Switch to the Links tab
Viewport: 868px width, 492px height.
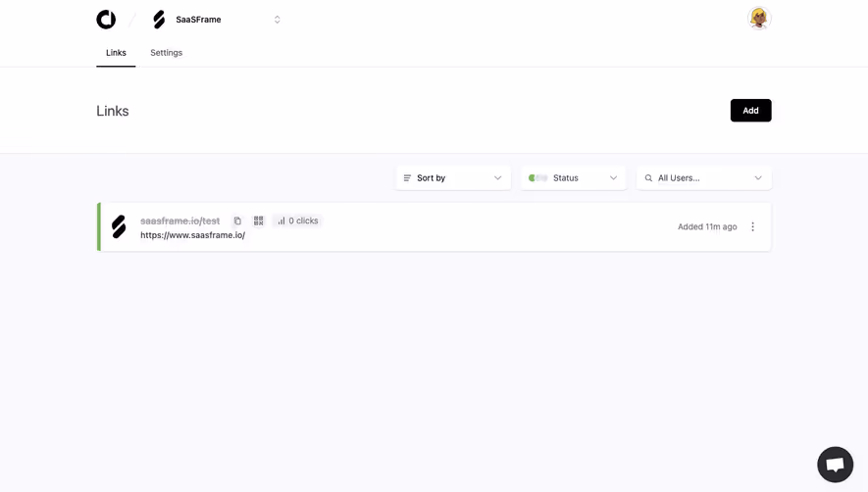click(117, 53)
